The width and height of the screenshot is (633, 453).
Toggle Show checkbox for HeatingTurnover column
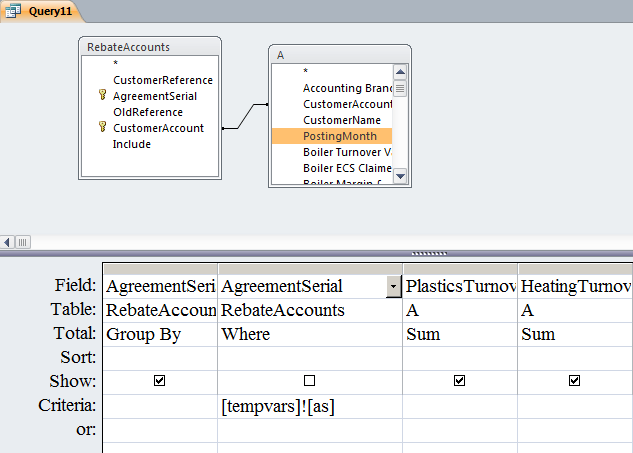575,381
